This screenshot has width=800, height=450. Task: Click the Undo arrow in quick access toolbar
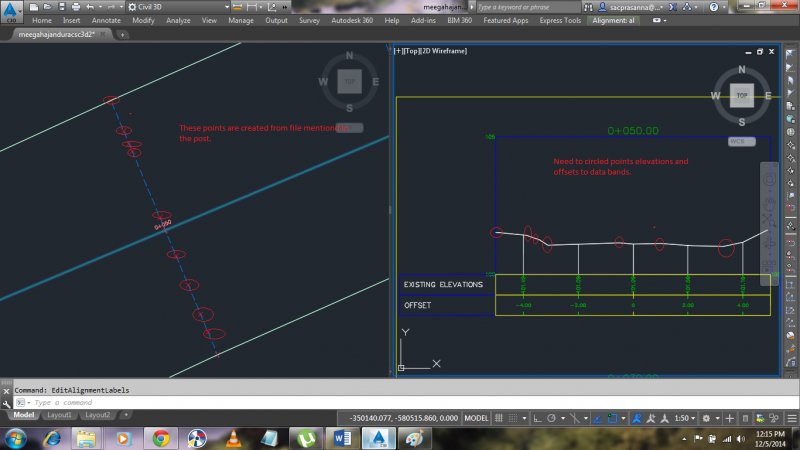[x=90, y=6]
